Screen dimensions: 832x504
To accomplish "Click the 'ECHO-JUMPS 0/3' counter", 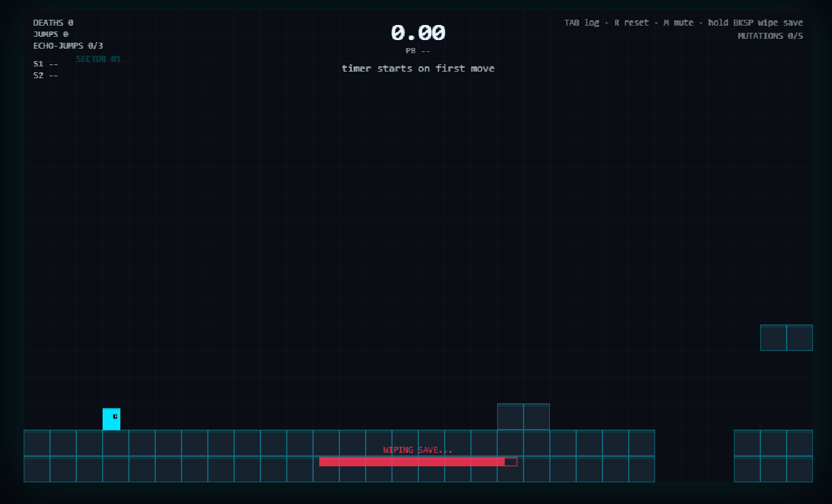I will click(68, 46).
